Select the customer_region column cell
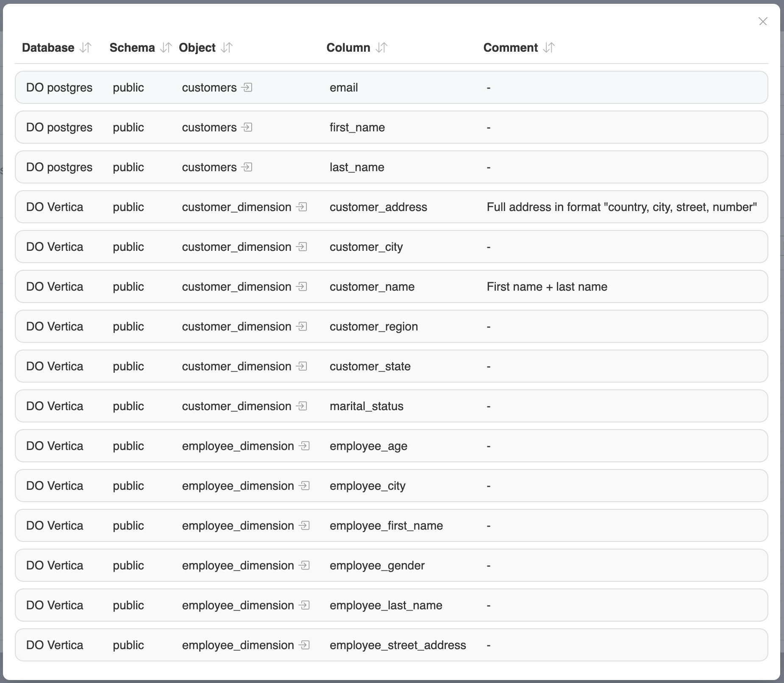This screenshot has height=683, width=784. 374,326
